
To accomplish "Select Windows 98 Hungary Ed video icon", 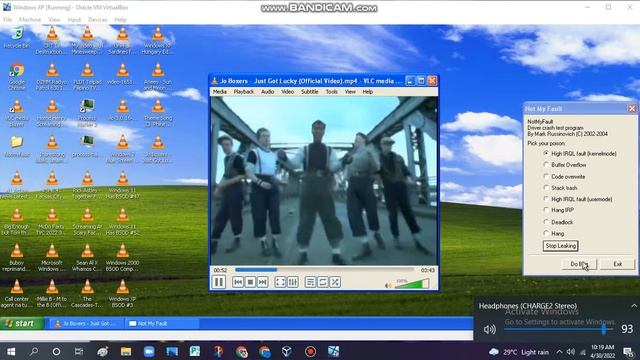I will coord(158,41).
